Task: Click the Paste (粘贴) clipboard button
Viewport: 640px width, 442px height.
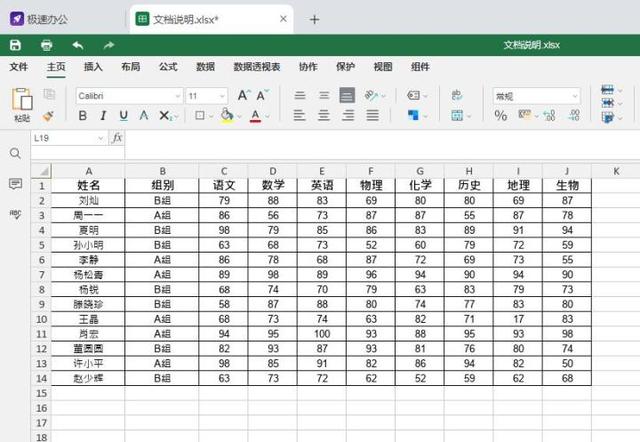Action: pyautogui.click(x=22, y=105)
